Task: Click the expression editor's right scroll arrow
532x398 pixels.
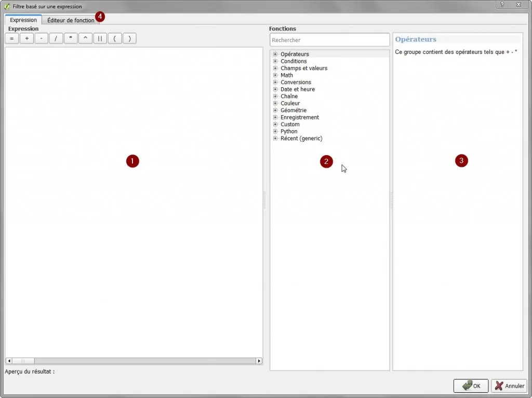Action: (259, 361)
